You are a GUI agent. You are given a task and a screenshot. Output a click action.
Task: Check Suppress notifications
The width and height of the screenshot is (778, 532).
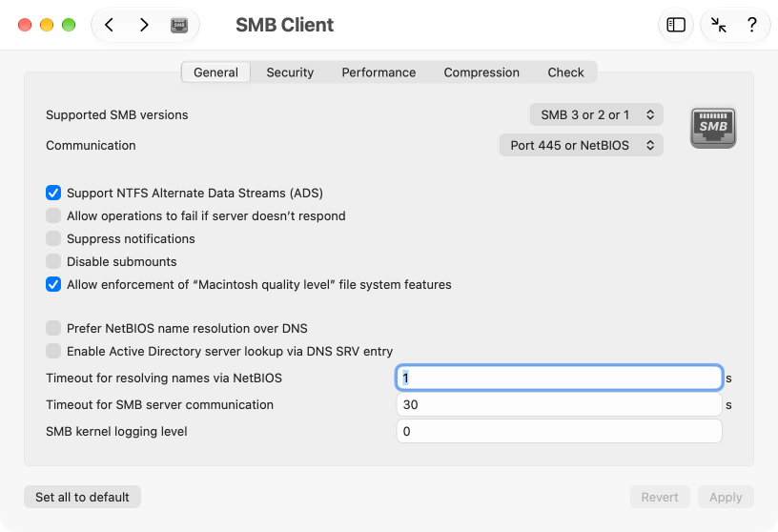53,238
